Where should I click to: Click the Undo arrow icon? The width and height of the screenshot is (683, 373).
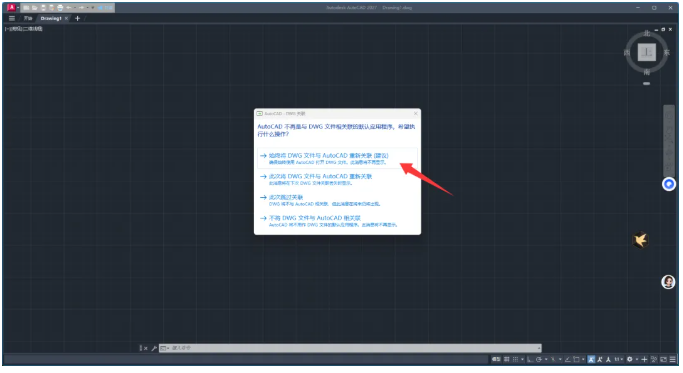pos(68,7)
